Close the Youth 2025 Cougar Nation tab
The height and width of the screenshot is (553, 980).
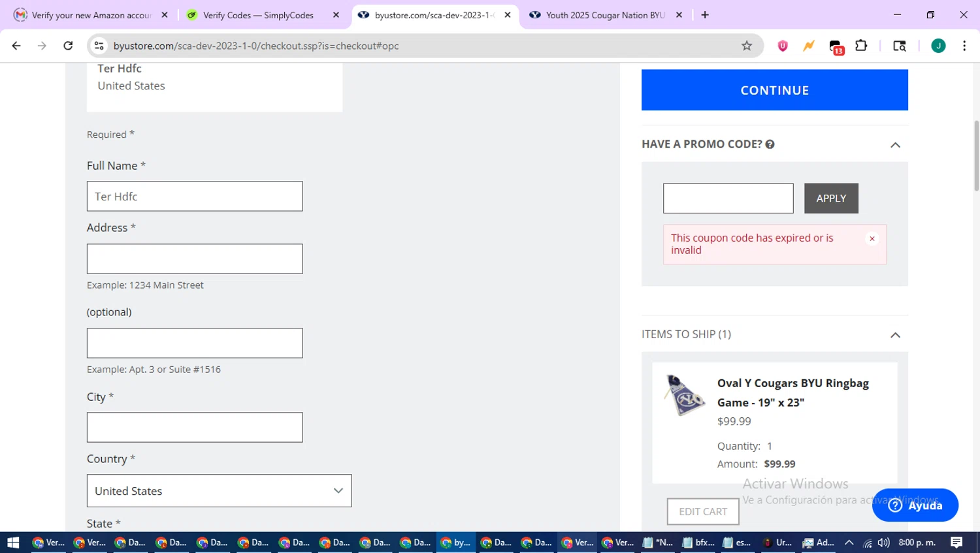pos(679,15)
